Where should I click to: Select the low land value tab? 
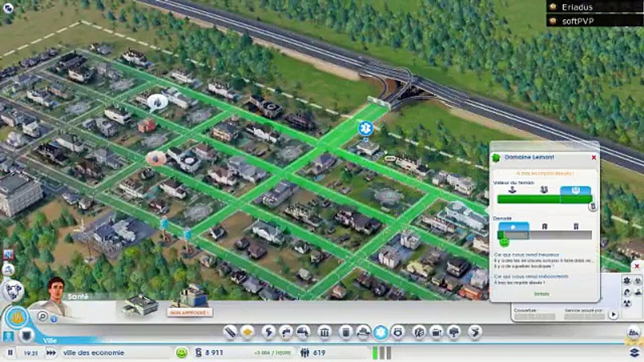tap(513, 190)
